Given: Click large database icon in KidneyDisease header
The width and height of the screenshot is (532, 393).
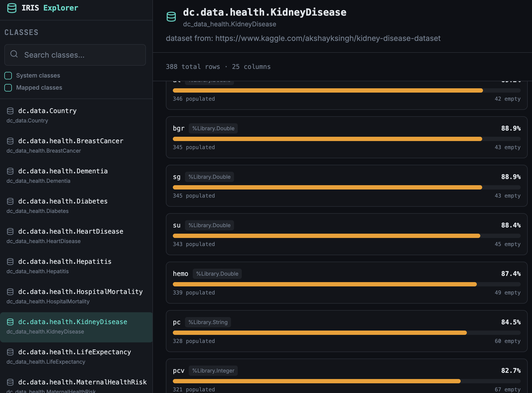Looking at the screenshot, I should [171, 17].
